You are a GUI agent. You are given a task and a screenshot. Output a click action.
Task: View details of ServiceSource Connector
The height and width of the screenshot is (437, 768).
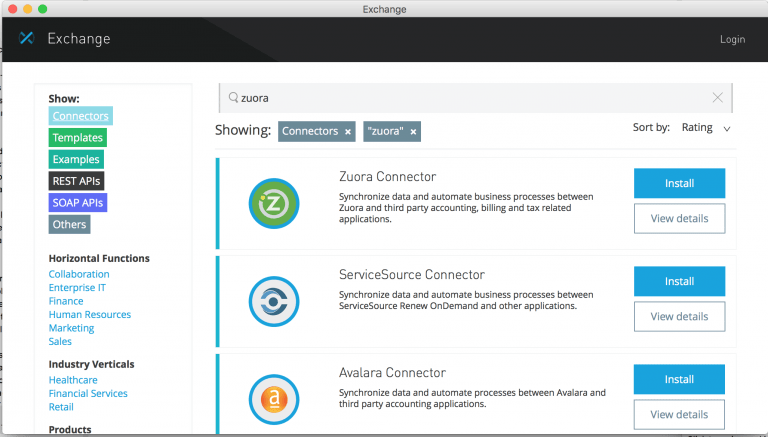tap(679, 316)
